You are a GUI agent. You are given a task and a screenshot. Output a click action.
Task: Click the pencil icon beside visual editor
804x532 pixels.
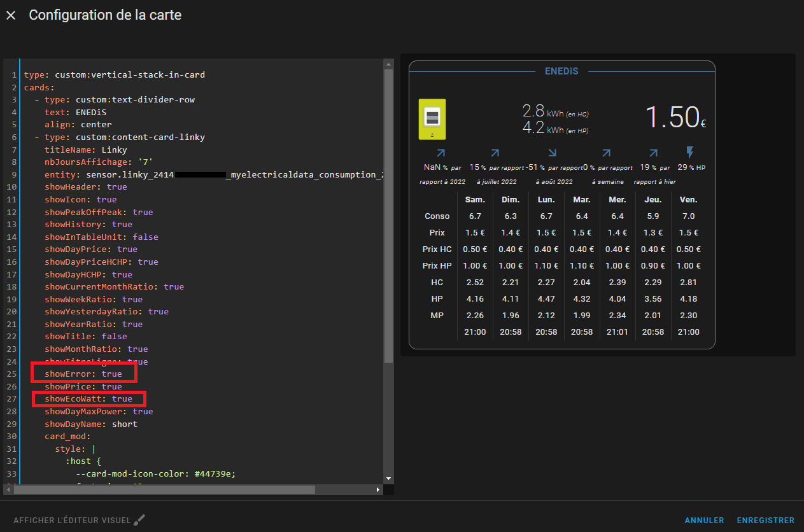coord(139,520)
